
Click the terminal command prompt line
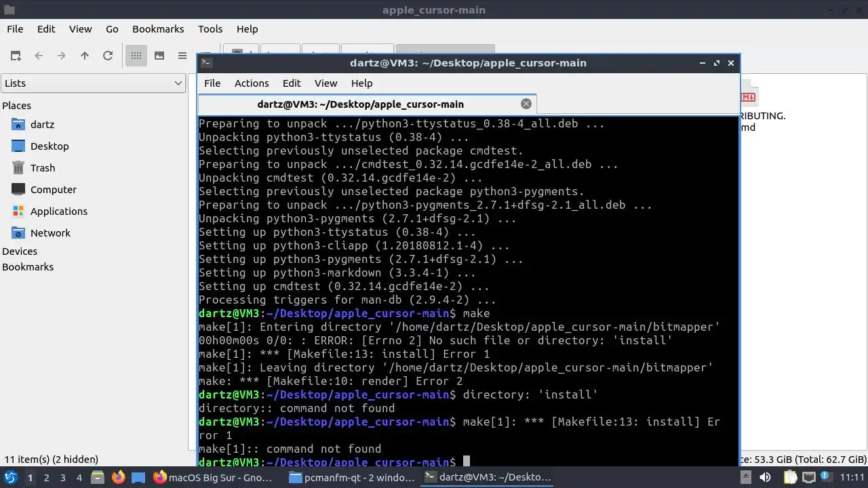468,462
